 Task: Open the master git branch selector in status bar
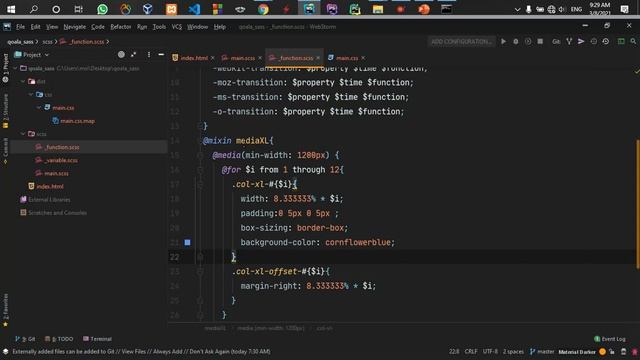542,351
